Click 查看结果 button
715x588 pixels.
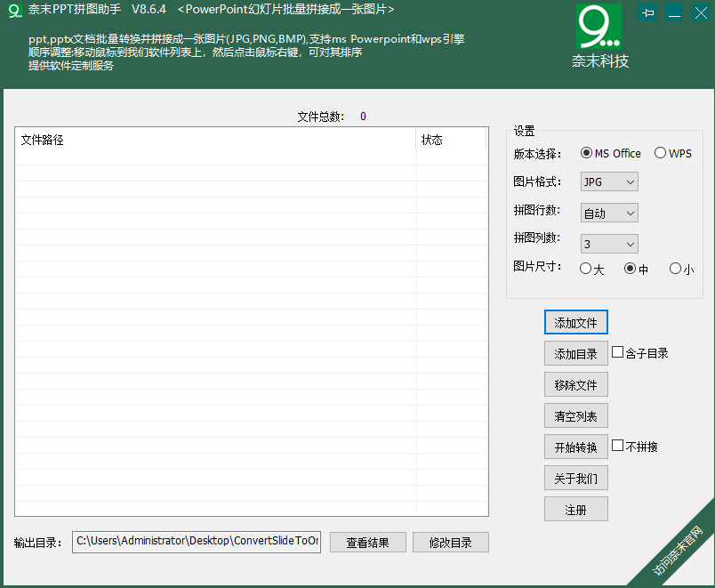point(368,543)
